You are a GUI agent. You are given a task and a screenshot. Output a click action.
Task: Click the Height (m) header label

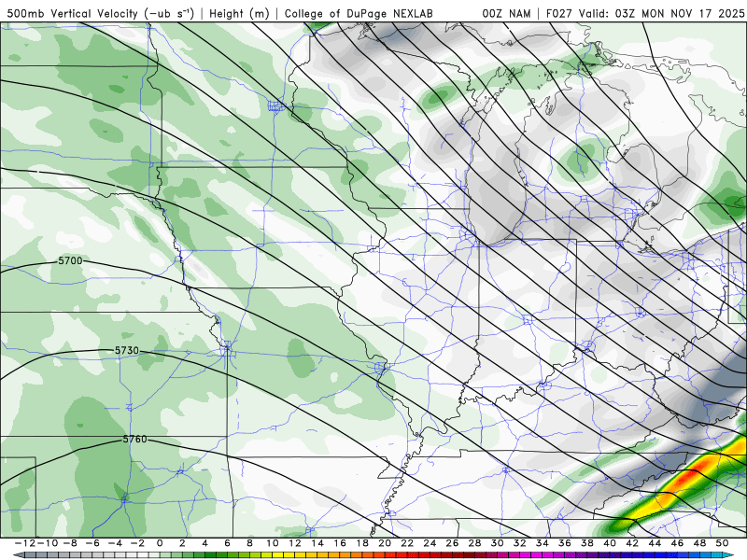(239, 14)
